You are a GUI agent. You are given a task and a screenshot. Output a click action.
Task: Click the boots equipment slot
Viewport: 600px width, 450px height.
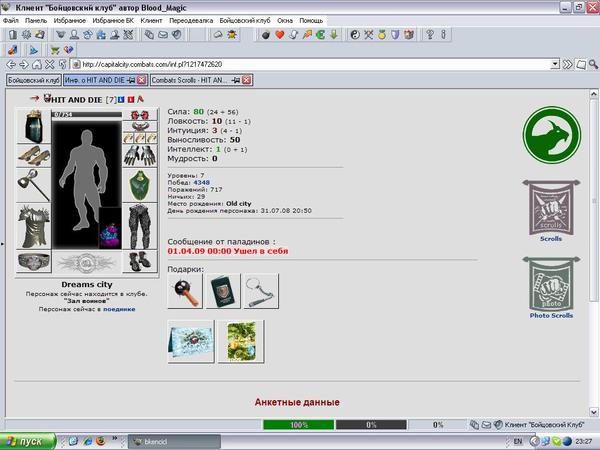coord(140,261)
